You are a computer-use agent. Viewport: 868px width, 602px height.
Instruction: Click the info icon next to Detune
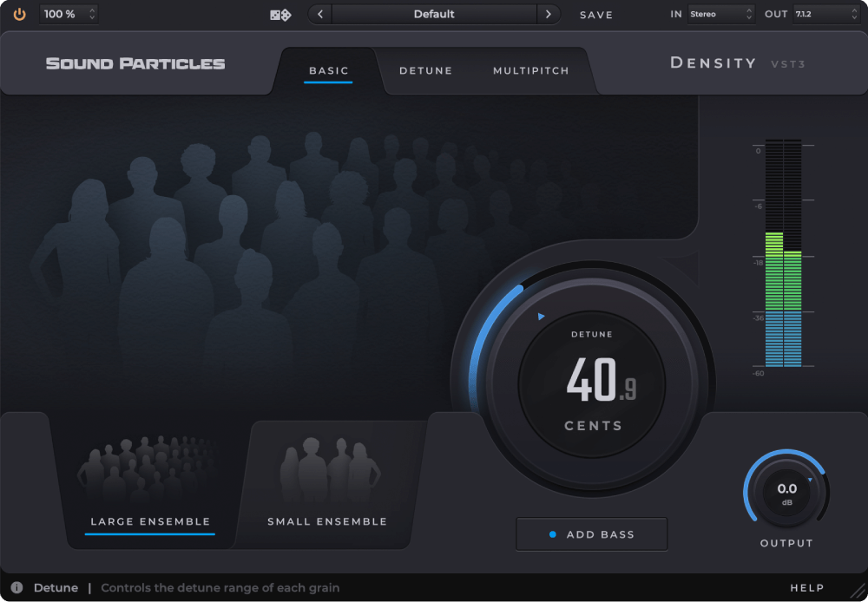click(16, 587)
